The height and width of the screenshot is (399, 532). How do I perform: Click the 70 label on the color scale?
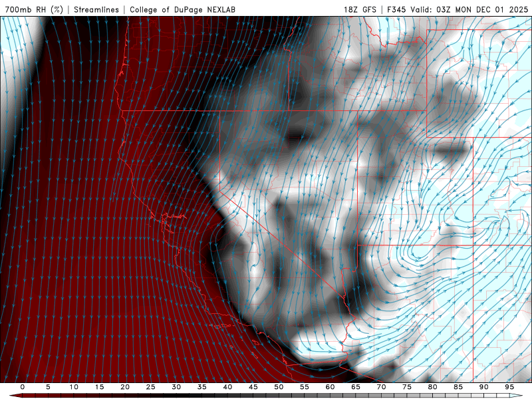coord(381,387)
